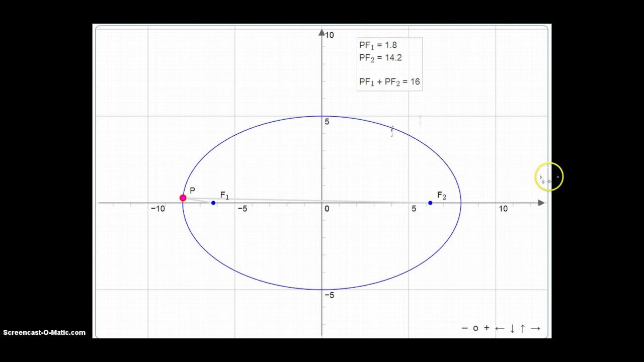The image size is (644, 362).
Task: Click the label P beside the point
Action: pyautogui.click(x=192, y=191)
